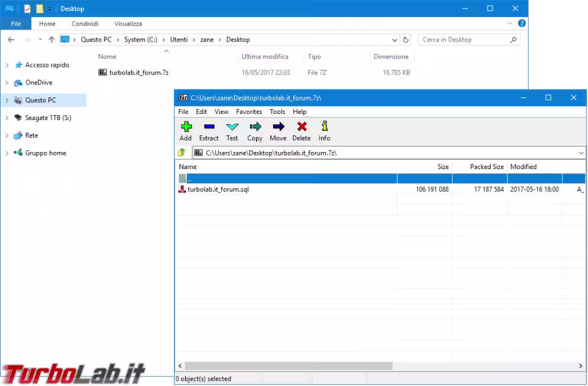Go forward with the Explorer forward arrow
This screenshot has height=386, width=588.
(x=27, y=39)
